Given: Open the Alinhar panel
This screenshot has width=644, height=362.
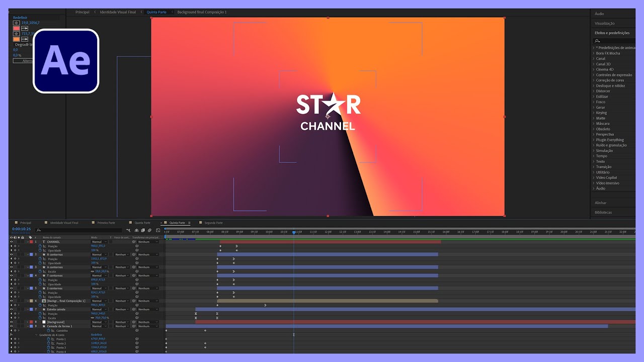Looking at the screenshot, I should (x=601, y=203).
